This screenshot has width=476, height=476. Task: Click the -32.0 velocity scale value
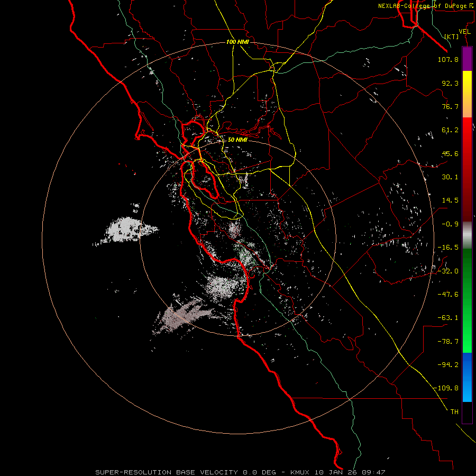tap(448, 271)
